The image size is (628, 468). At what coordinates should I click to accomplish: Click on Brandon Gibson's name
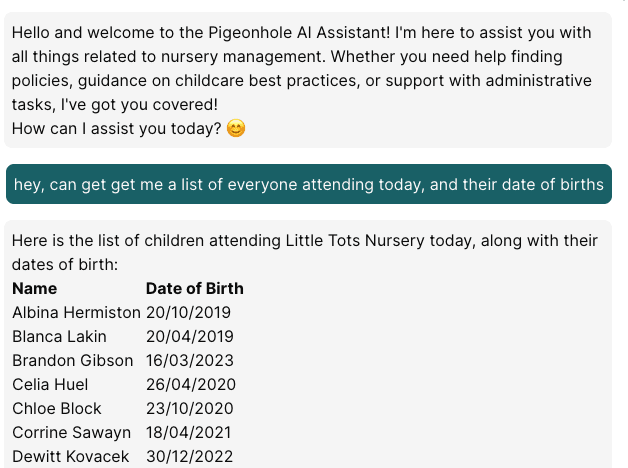(x=72, y=360)
